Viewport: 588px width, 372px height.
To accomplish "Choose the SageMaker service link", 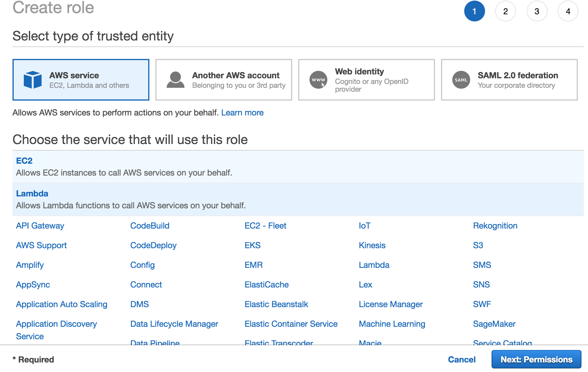I will pyautogui.click(x=494, y=324).
